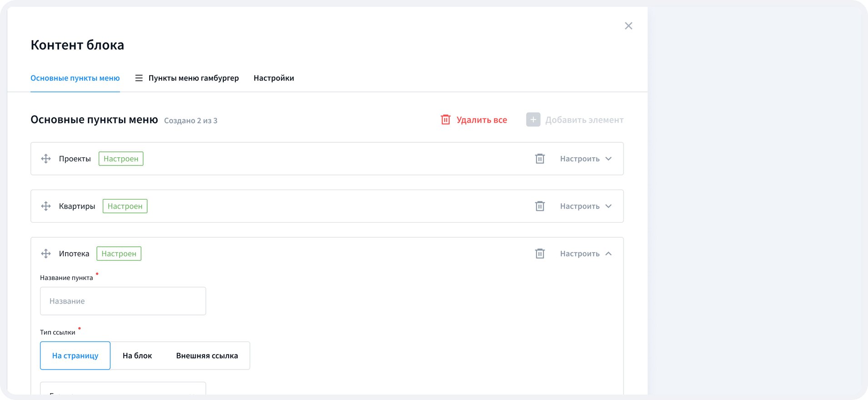Screen dimensions: 868x400
Task: Choose Внешняя ссылка as link type
Action: point(207,355)
